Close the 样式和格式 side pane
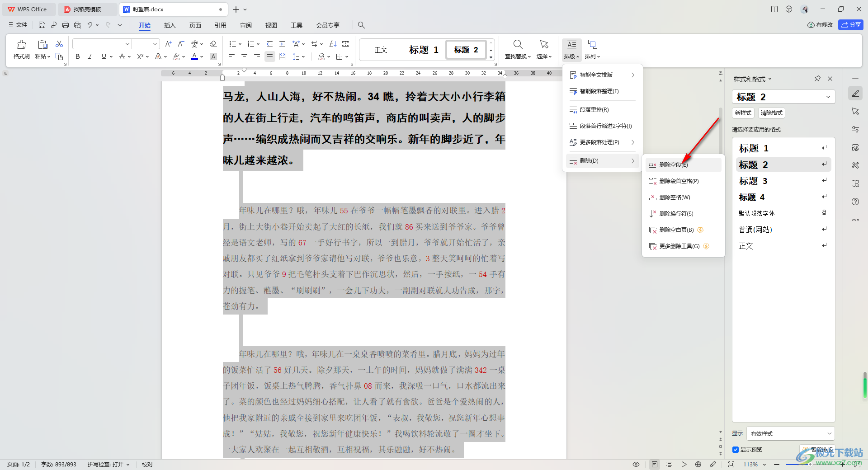This screenshot has width=868, height=470. (830, 79)
